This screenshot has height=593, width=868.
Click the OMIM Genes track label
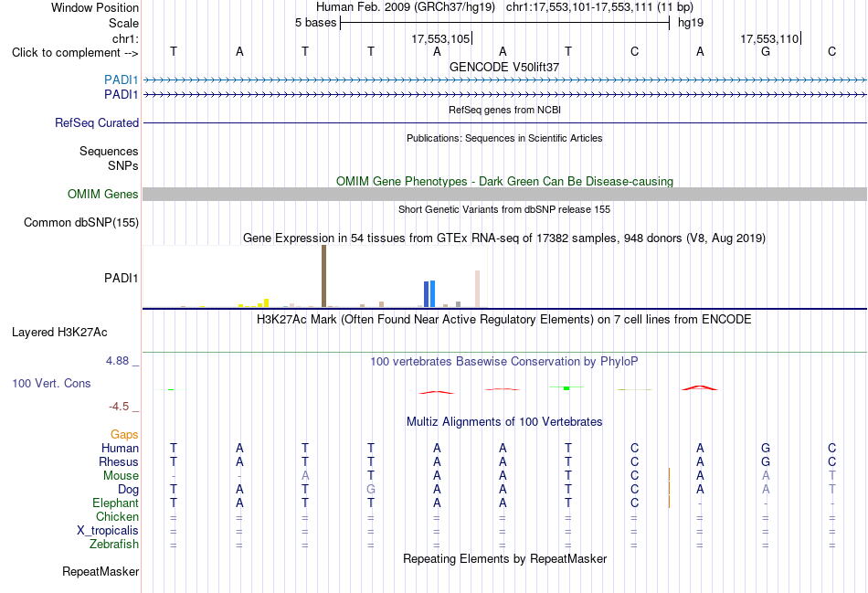click(x=103, y=195)
